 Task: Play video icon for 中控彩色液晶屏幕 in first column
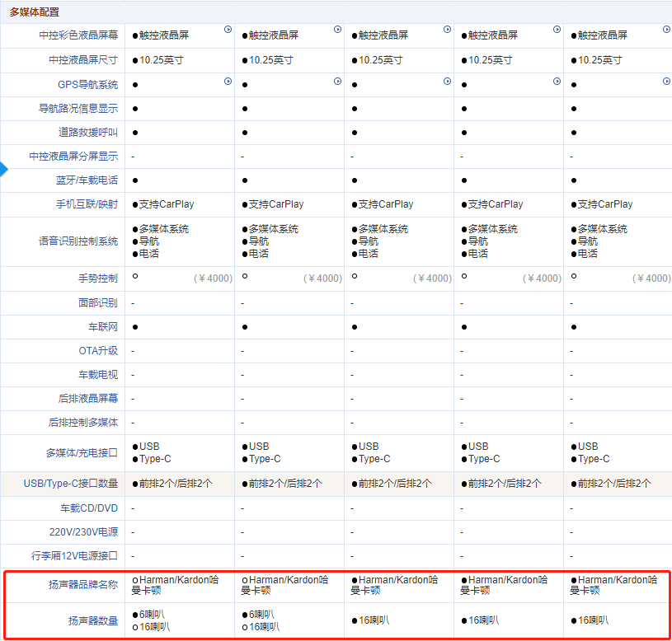pyautogui.click(x=228, y=29)
